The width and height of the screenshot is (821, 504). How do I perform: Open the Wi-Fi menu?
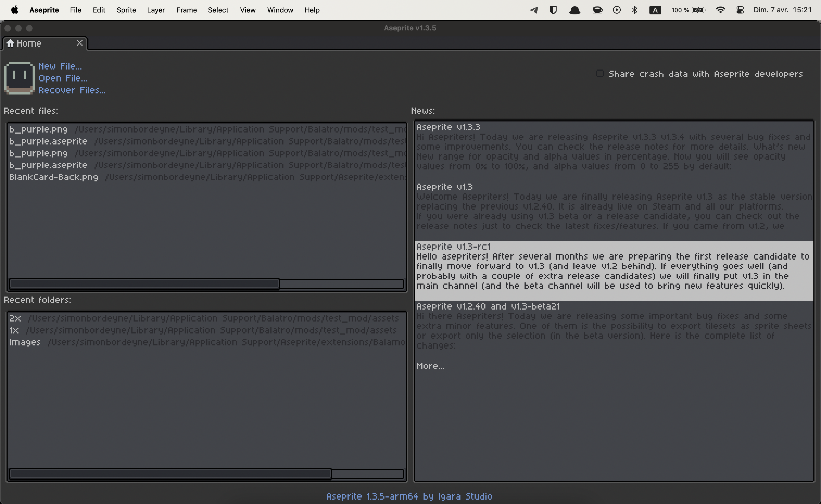pos(720,10)
